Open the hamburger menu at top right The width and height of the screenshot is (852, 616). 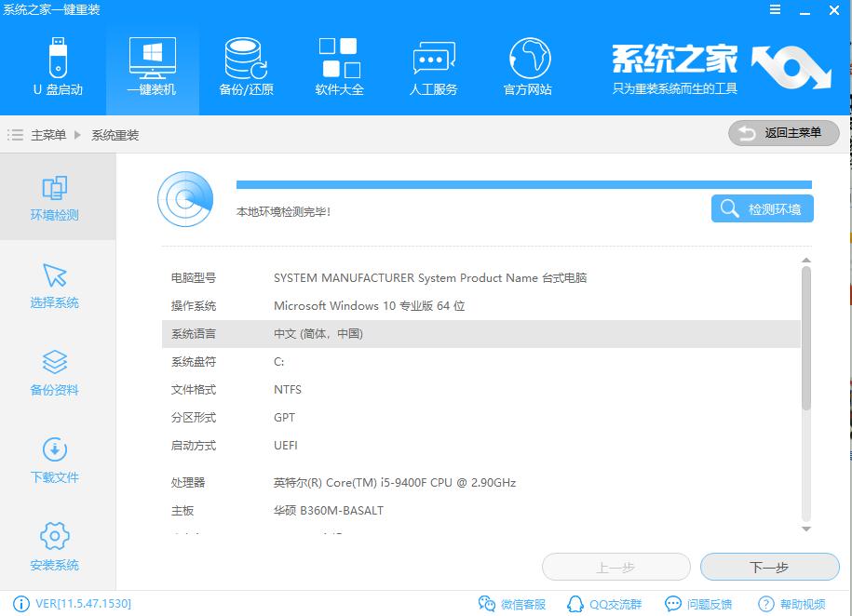coord(776,9)
